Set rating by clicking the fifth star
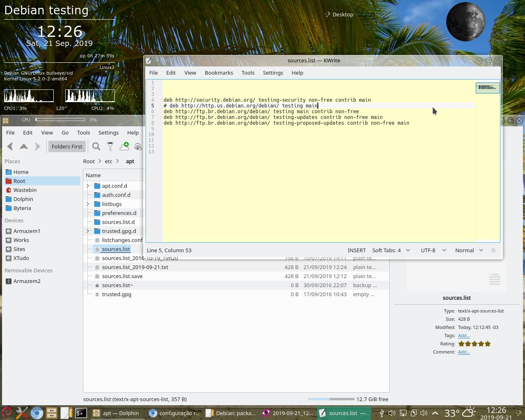Viewport: 525px width, 420px height. pos(488,344)
